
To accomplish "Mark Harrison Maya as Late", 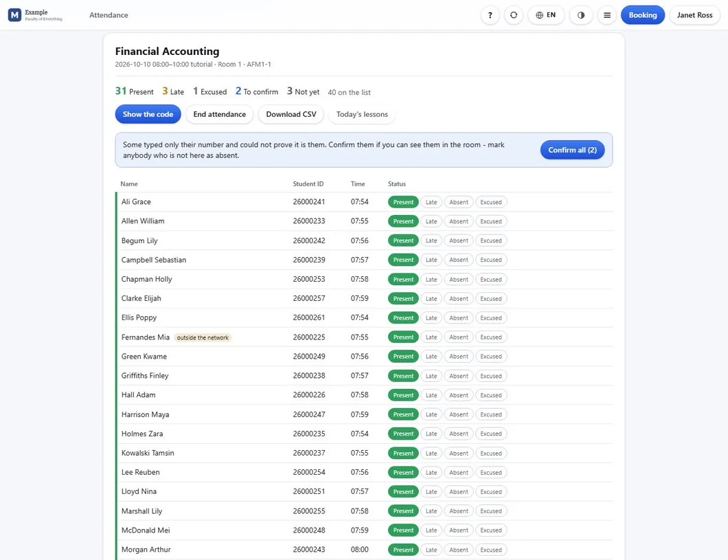I will tap(431, 414).
